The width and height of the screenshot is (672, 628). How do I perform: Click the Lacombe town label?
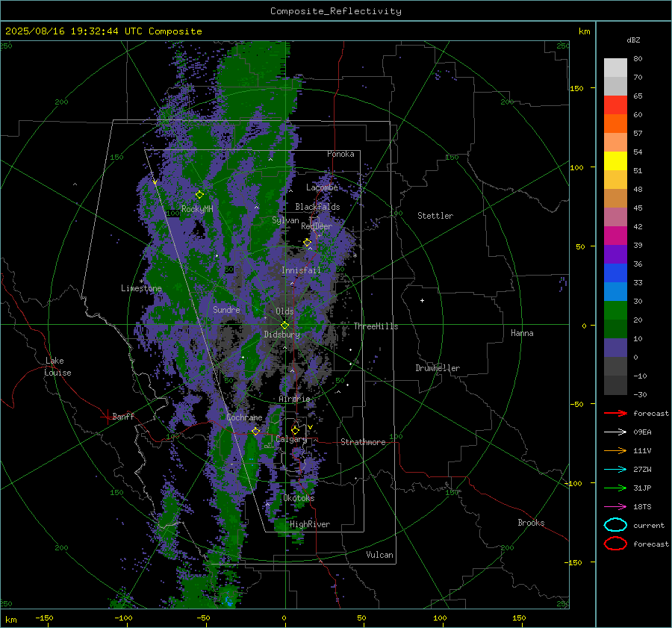(x=322, y=187)
